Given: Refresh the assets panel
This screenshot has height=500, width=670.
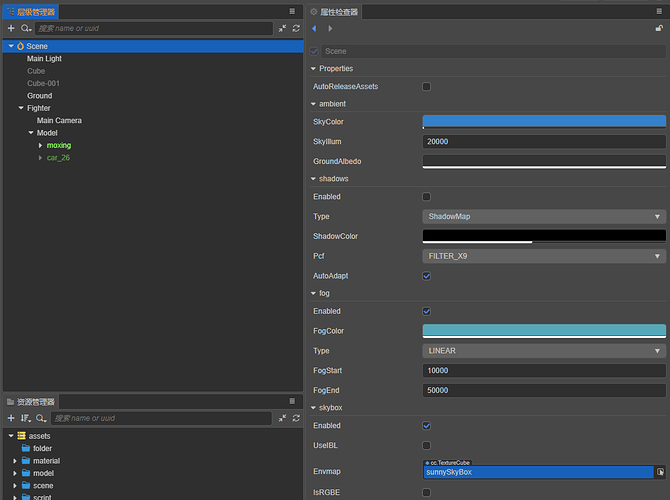Looking at the screenshot, I should pyautogui.click(x=296, y=418).
